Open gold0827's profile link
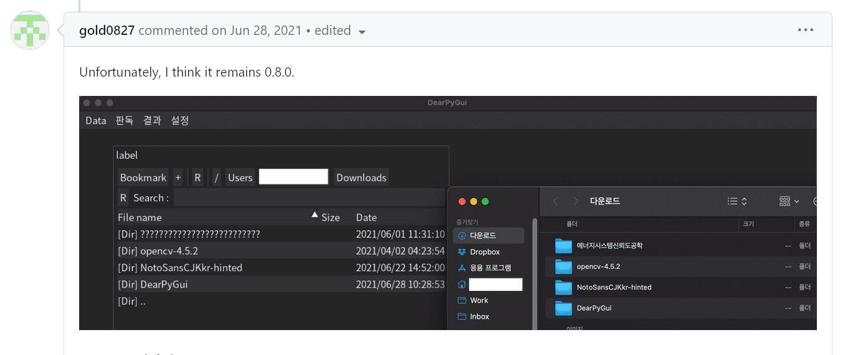This screenshot has height=355, width=868. pos(107,31)
